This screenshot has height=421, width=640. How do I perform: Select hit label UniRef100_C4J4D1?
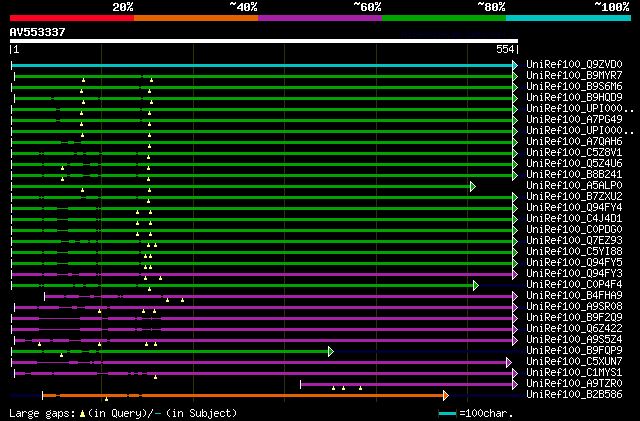coord(574,219)
